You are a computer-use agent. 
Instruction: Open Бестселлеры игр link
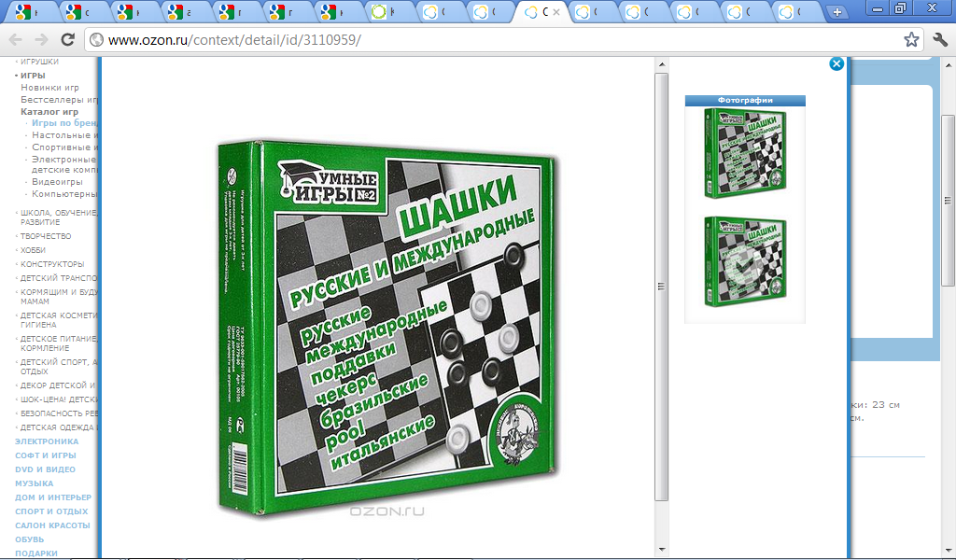[59, 99]
